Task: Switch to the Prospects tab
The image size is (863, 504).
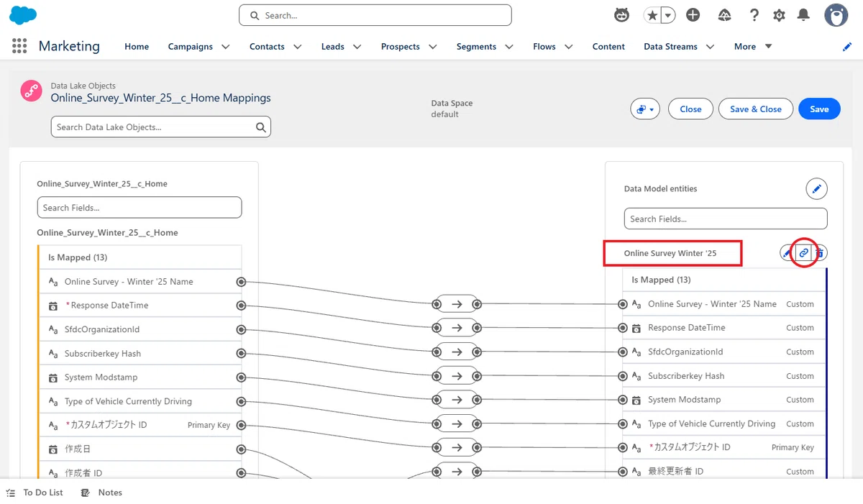Action: point(401,47)
